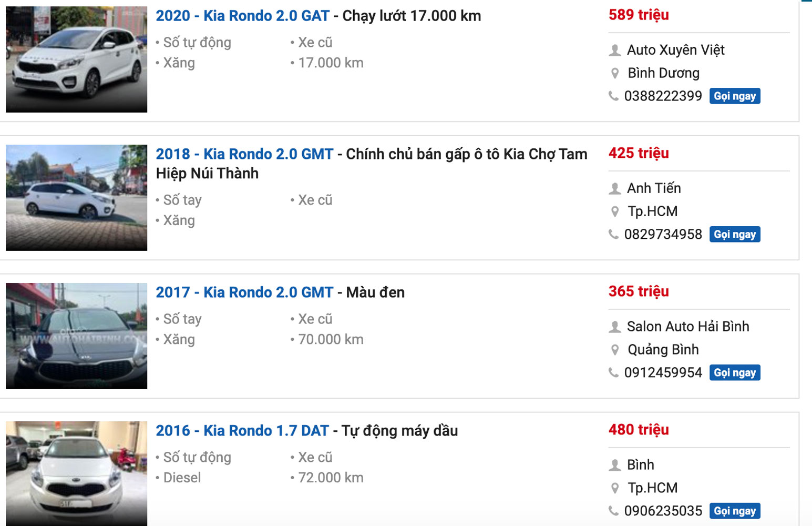Open the 2020 Kia Rondo 2.0 GAT listing
The height and width of the screenshot is (526, 812).
243,16
